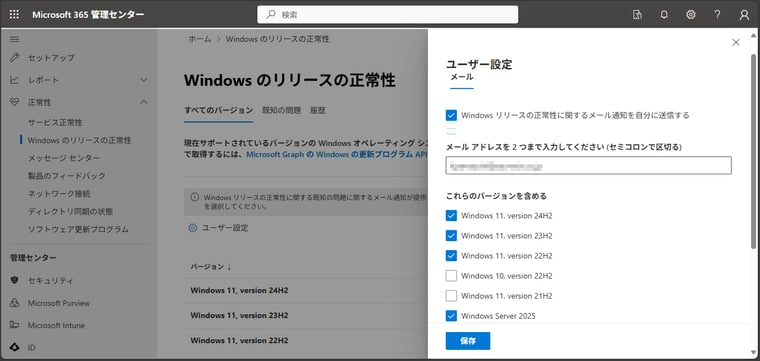Viewport: 760px width, 361px height.
Task: Click the Microsoft Intune icon
Action: tap(15, 325)
